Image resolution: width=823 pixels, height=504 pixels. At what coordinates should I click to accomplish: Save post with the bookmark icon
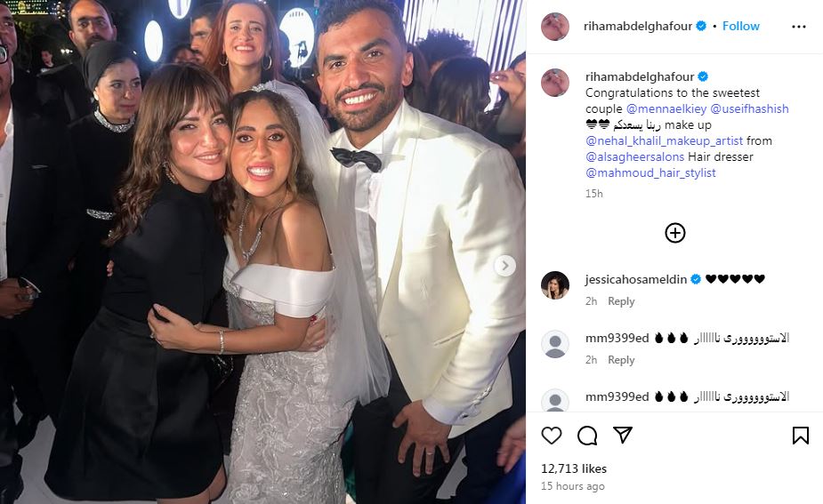(x=800, y=436)
